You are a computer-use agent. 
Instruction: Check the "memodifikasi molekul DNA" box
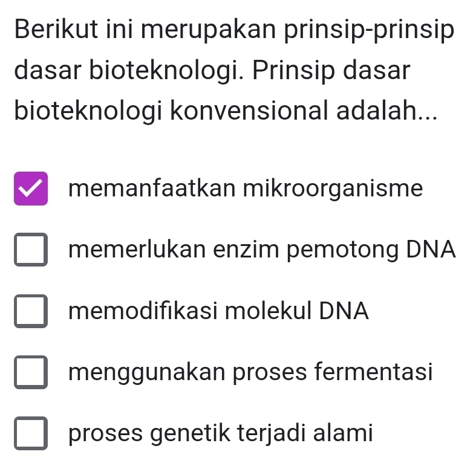[x=31, y=311]
